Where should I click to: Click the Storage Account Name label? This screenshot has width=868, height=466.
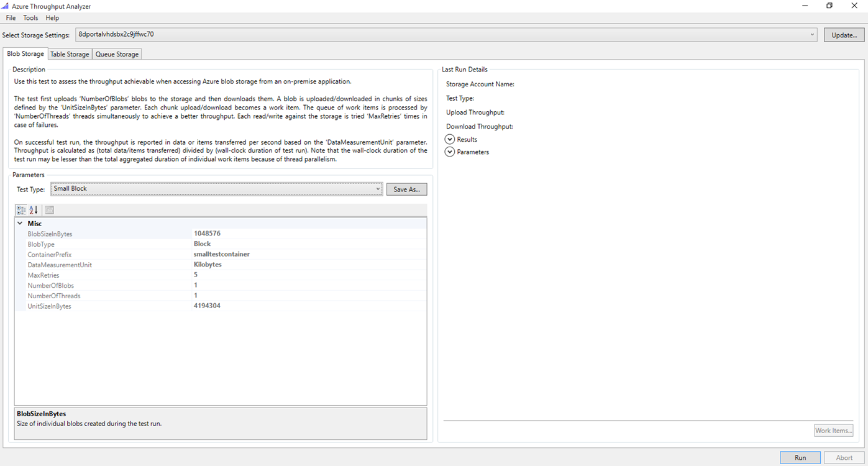(480, 84)
